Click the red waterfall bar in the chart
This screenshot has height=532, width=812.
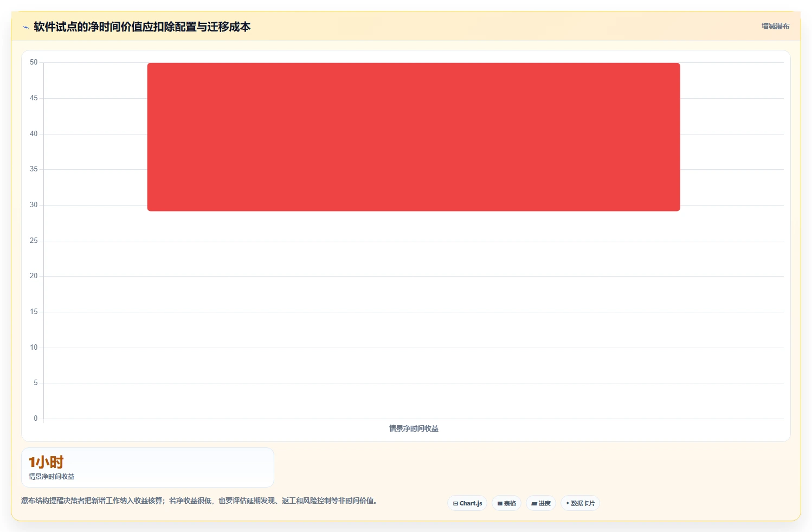click(414, 137)
